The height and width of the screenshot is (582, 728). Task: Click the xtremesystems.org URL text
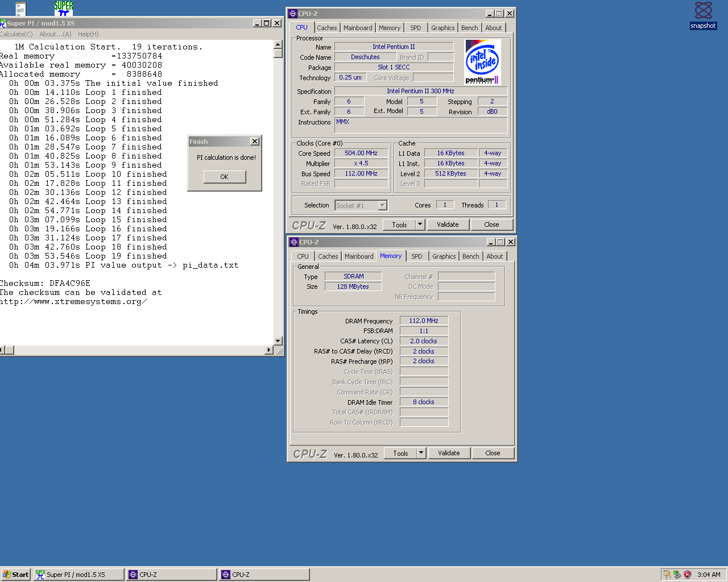(x=73, y=301)
